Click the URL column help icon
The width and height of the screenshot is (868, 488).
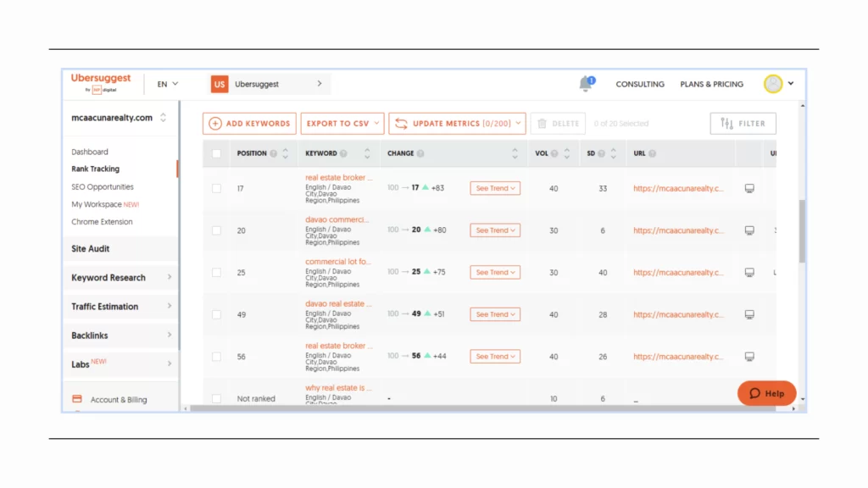(652, 153)
